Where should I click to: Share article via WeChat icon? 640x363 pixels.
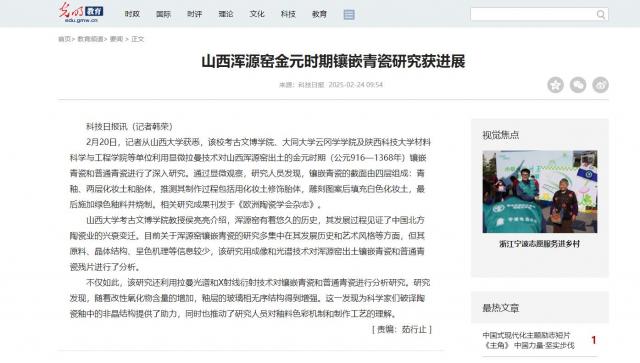click(578, 85)
